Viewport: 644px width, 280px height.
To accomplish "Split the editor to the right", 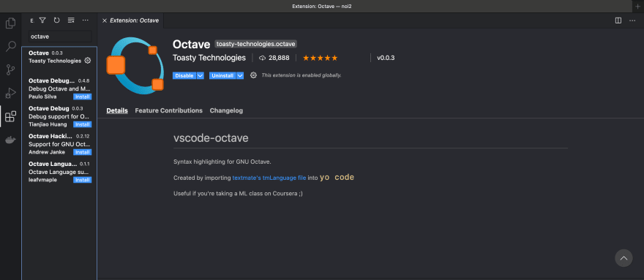I will [x=618, y=20].
